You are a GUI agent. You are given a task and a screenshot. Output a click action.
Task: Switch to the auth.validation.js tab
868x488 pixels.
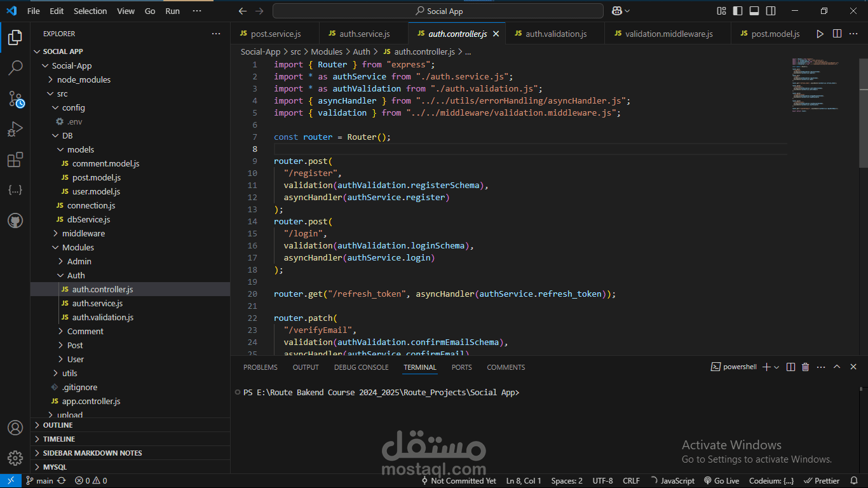[555, 34]
